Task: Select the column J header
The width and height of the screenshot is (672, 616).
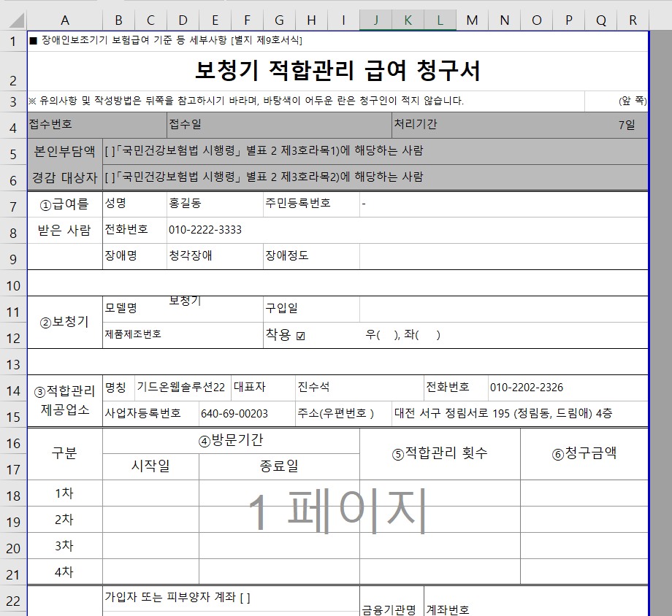Action: 375,20
